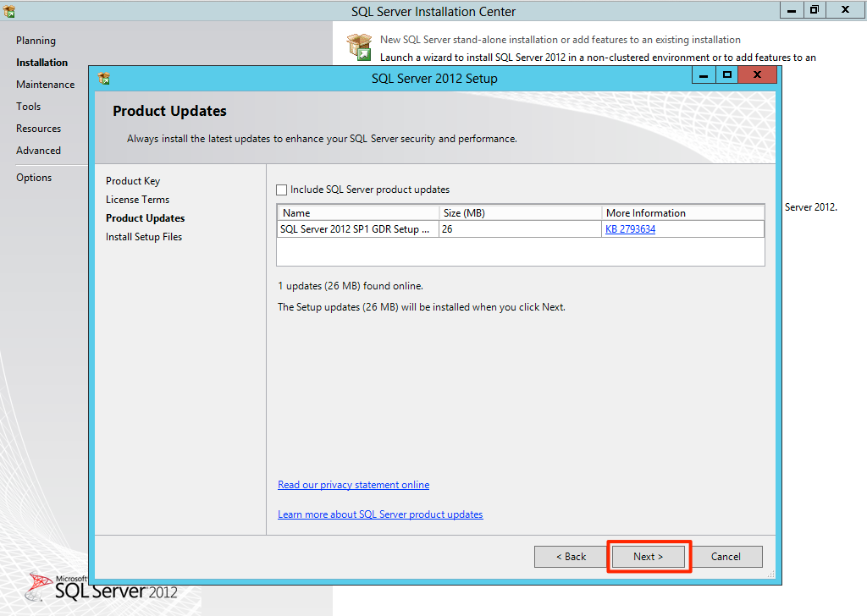This screenshot has width=867, height=616.
Task: Select the Options section in Installation Center
Action: 34,178
